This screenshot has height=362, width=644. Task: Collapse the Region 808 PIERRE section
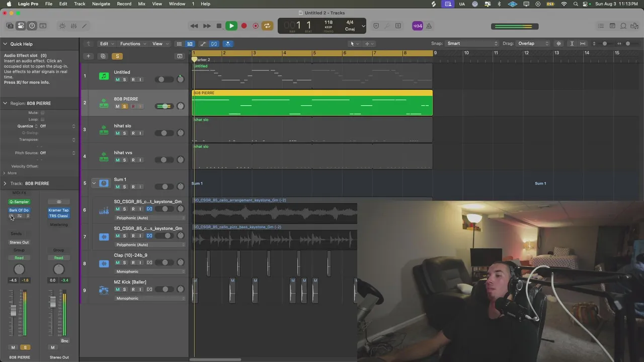[5, 103]
